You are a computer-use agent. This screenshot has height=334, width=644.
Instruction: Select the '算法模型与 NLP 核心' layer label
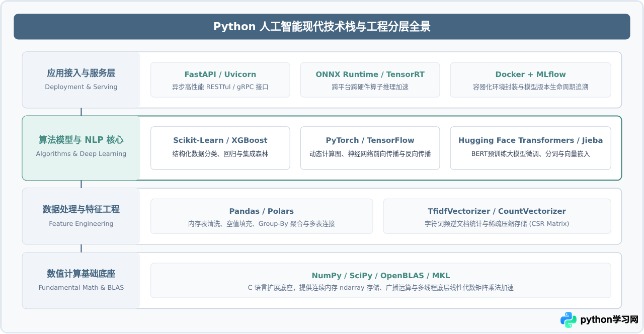(81, 140)
